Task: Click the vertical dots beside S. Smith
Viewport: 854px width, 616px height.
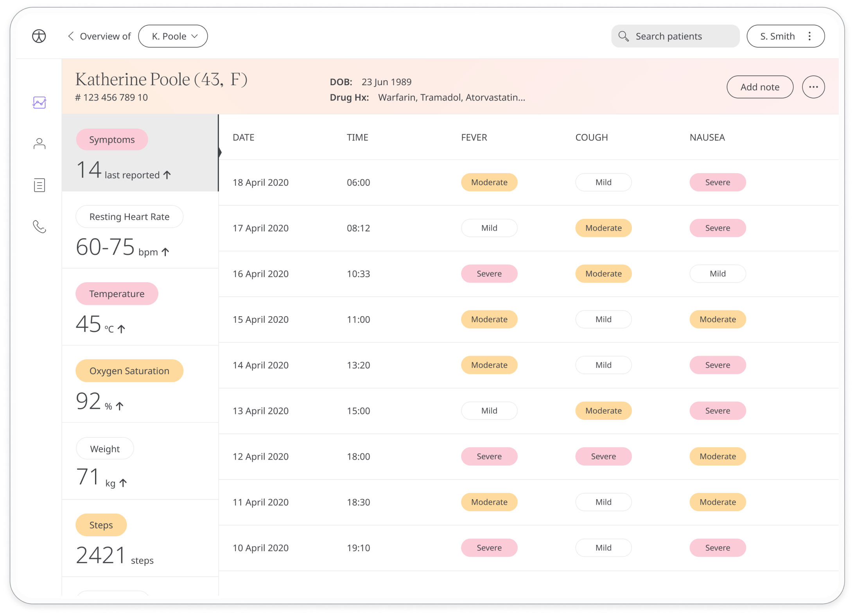Action: click(810, 36)
